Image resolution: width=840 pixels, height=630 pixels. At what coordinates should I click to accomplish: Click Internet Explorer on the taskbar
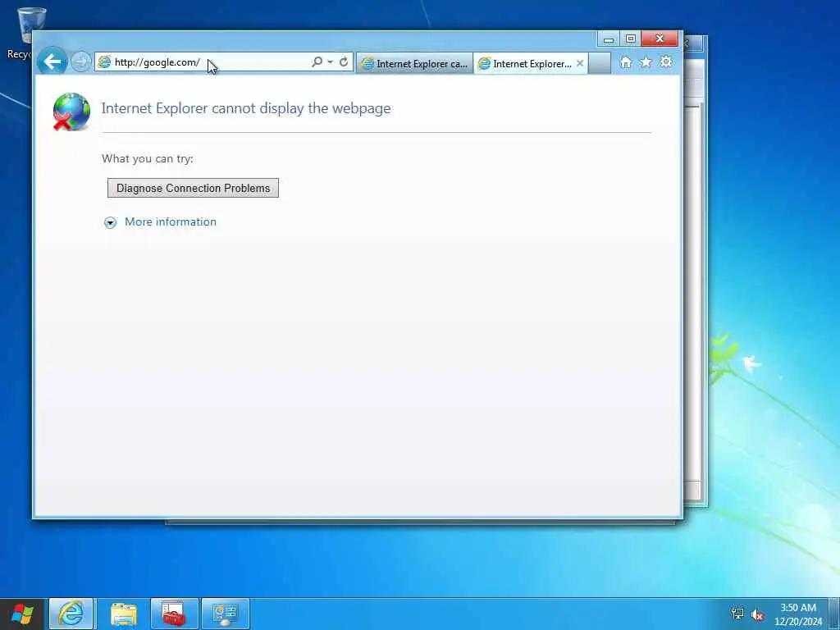[71, 614]
